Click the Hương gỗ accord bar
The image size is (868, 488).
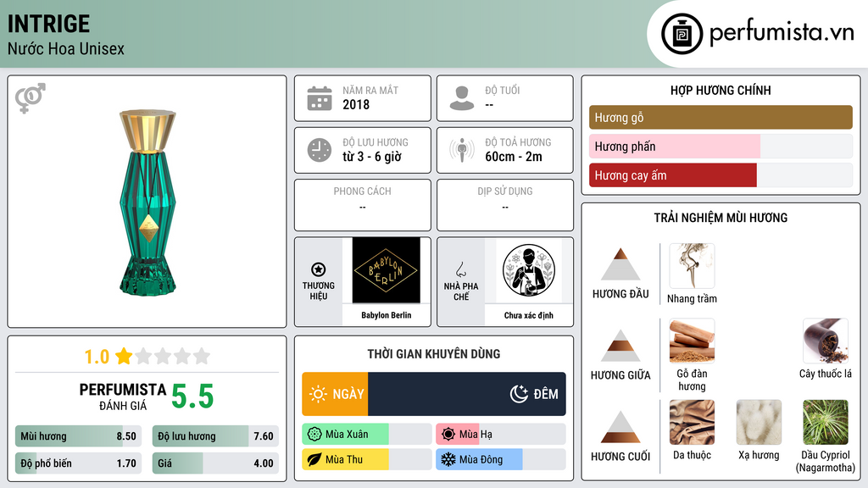[721, 117]
